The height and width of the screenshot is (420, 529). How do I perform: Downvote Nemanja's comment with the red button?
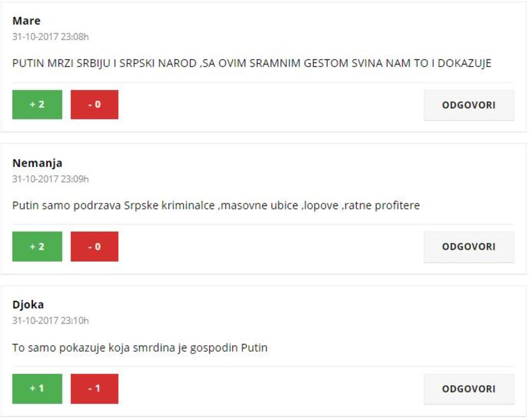pyautogui.click(x=94, y=246)
